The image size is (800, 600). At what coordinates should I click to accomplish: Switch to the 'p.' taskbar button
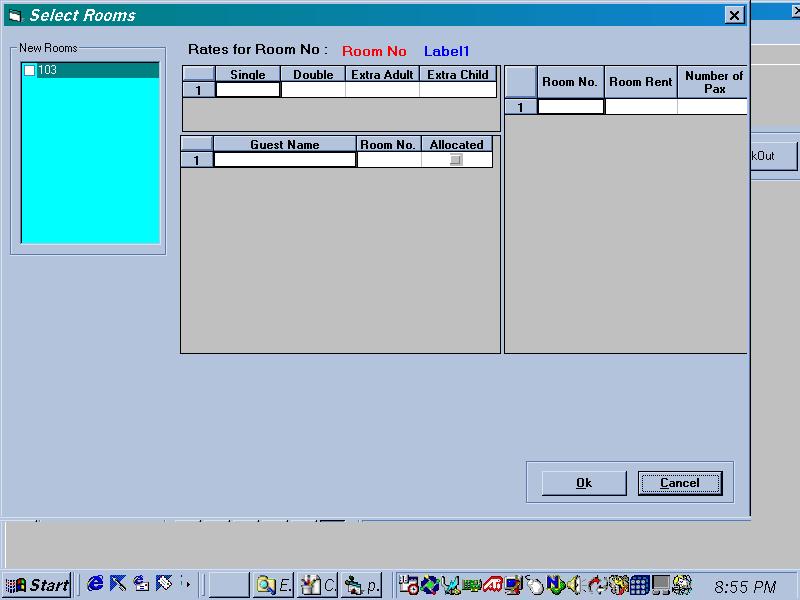coord(361,585)
